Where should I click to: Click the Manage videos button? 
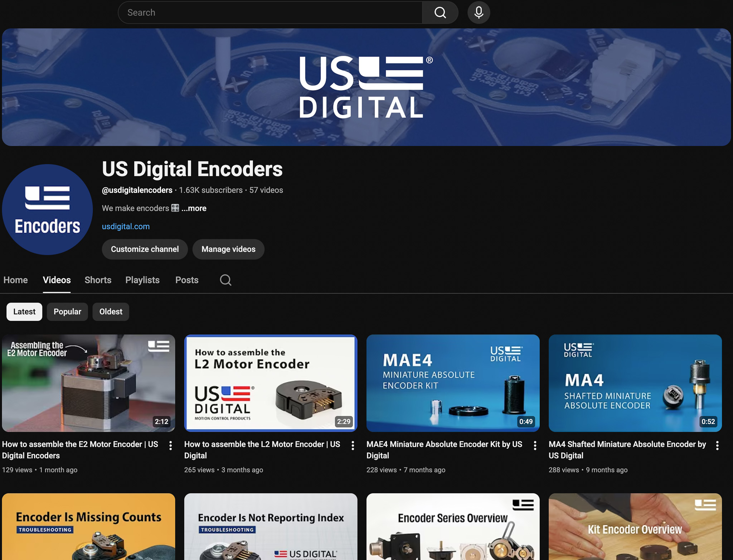228,249
